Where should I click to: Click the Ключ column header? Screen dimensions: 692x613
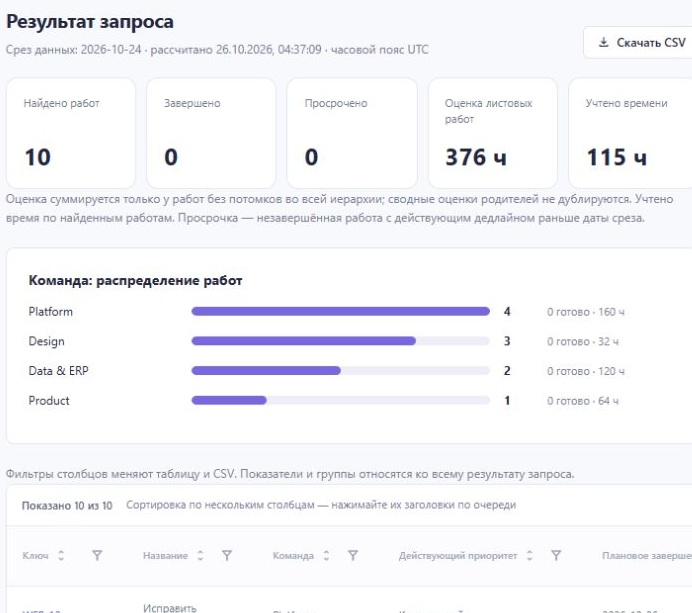[35, 556]
